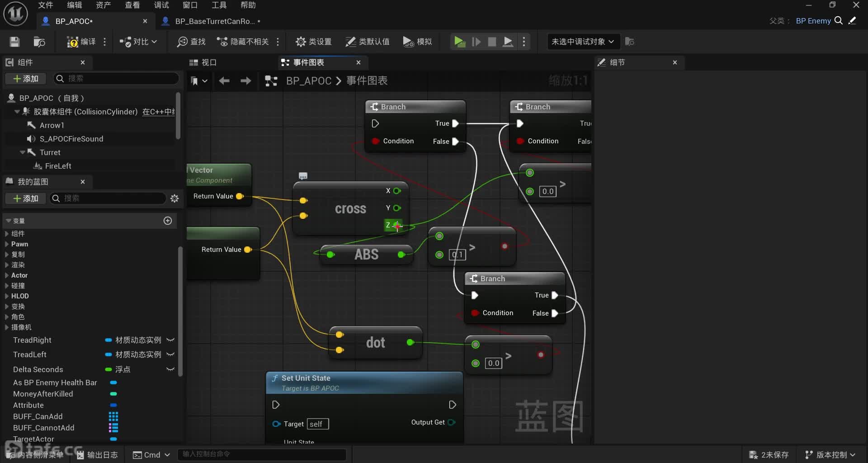
Task: Open the 调试 menu
Action: [161, 5]
